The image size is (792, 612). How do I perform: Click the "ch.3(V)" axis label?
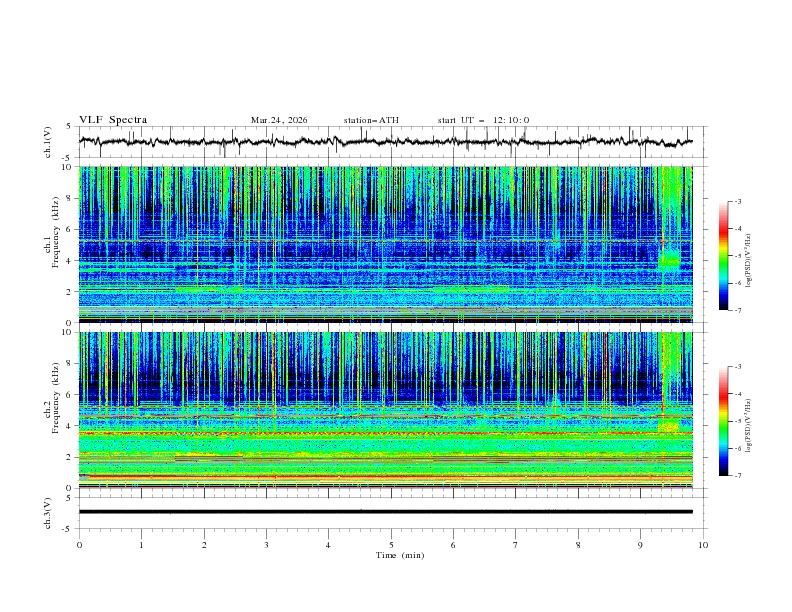point(48,513)
